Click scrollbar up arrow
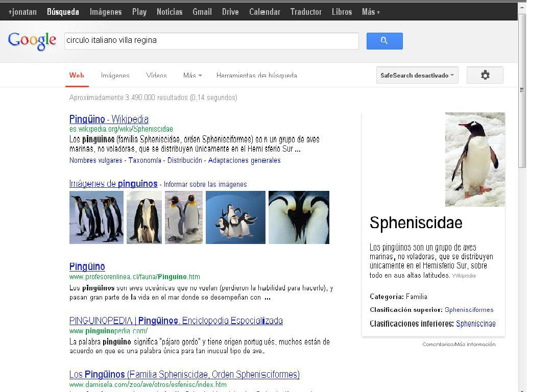The image size is (554, 392). (x=522, y=7)
